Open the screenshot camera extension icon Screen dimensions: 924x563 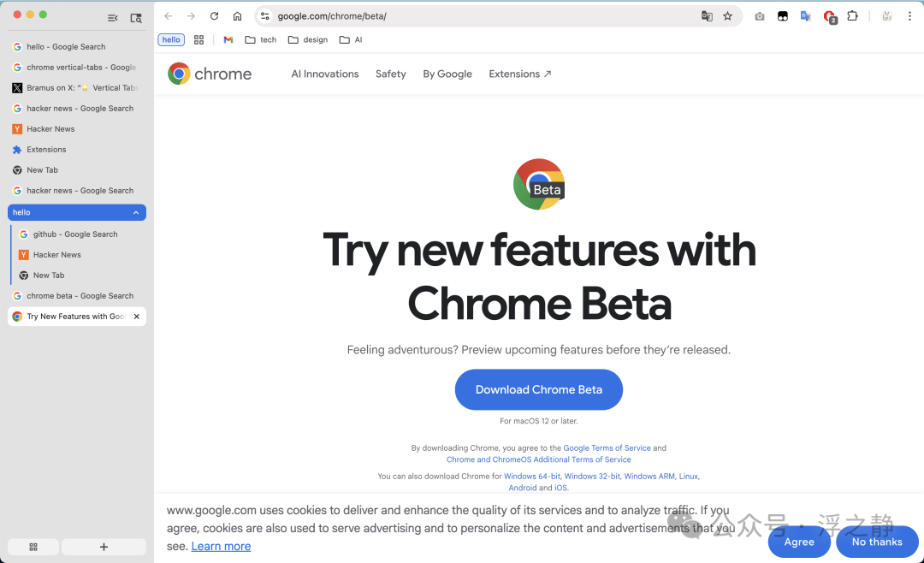point(759,15)
